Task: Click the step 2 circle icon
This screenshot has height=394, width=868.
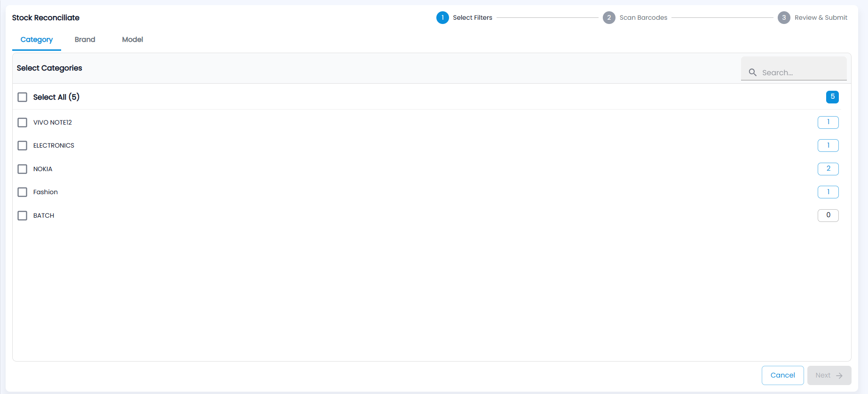Action: coord(609,18)
